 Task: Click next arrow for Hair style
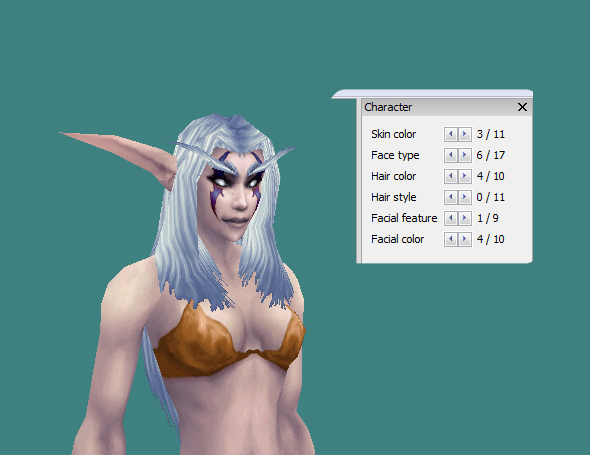[x=465, y=197]
